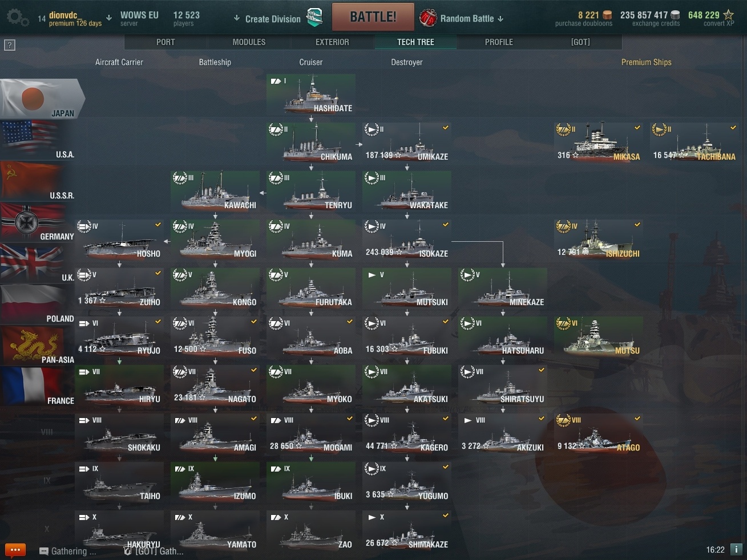
Task: Select the France nation flag
Action: pos(38,387)
